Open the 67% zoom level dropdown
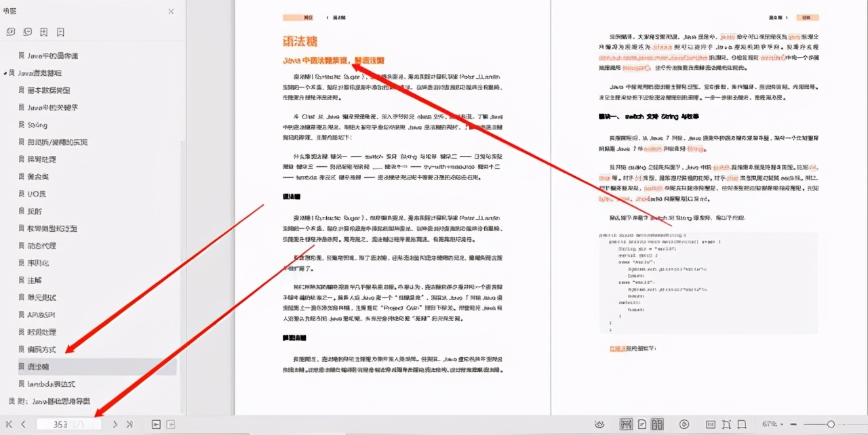Screen dimensions: 868x435 (773, 423)
